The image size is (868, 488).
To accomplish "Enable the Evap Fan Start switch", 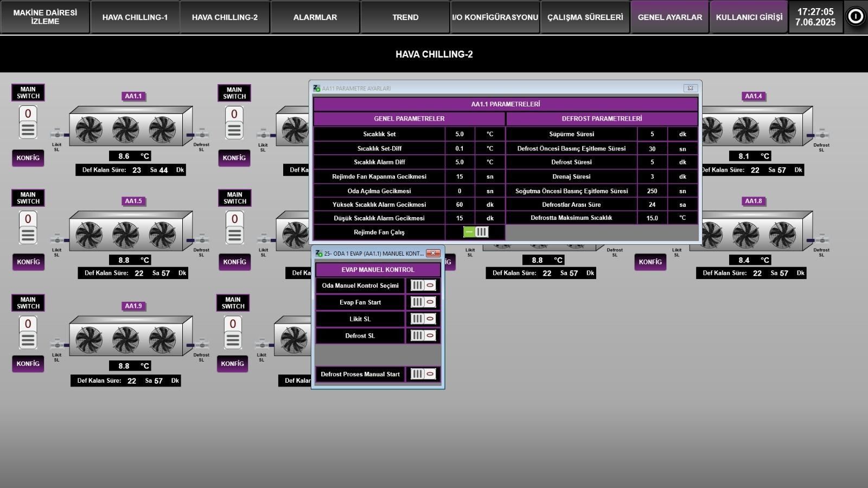I will (x=423, y=302).
